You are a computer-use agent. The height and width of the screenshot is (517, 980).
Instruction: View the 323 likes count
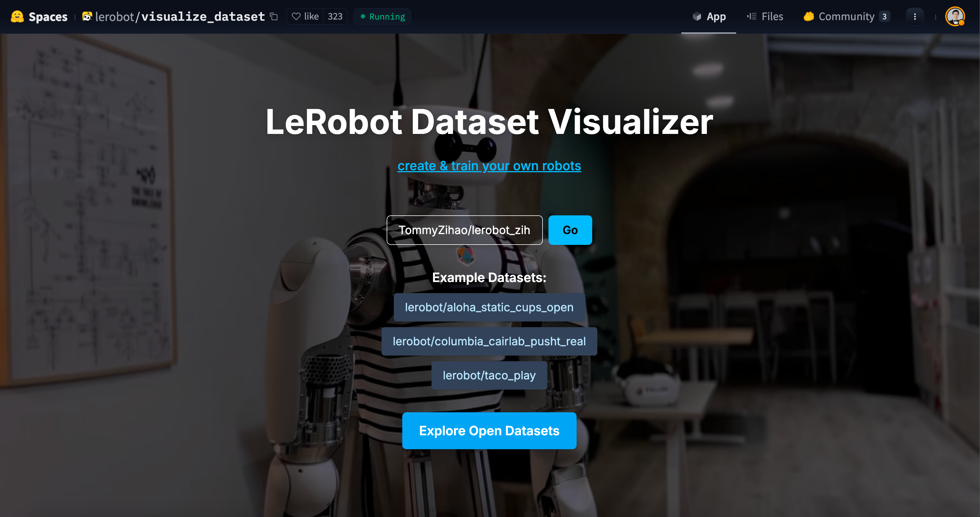click(335, 16)
